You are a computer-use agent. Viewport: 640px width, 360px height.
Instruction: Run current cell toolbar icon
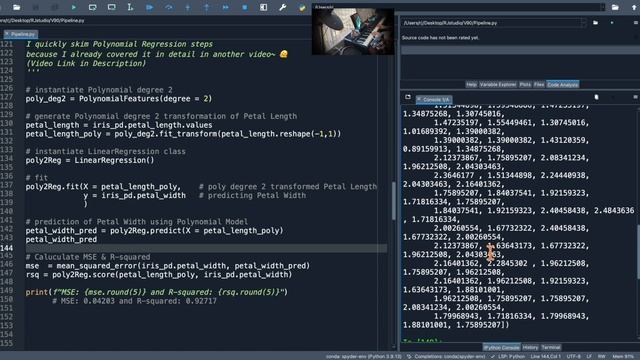click(93, 7)
